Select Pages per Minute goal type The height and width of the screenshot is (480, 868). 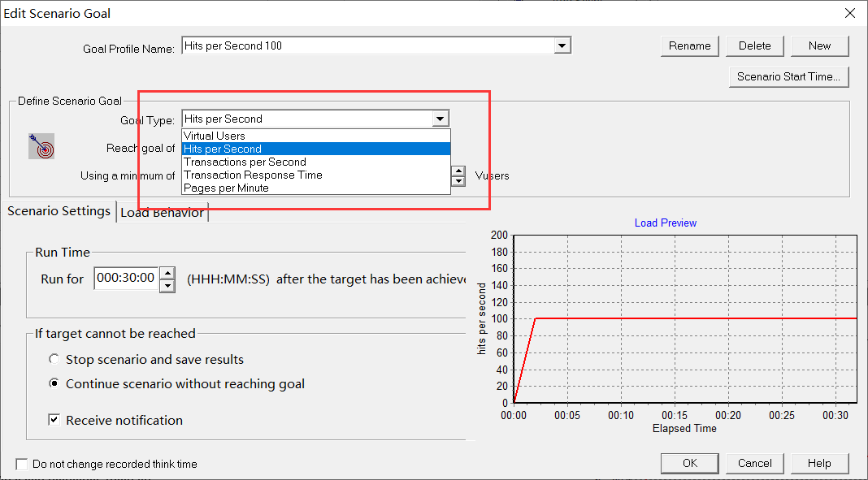pyautogui.click(x=226, y=188)
